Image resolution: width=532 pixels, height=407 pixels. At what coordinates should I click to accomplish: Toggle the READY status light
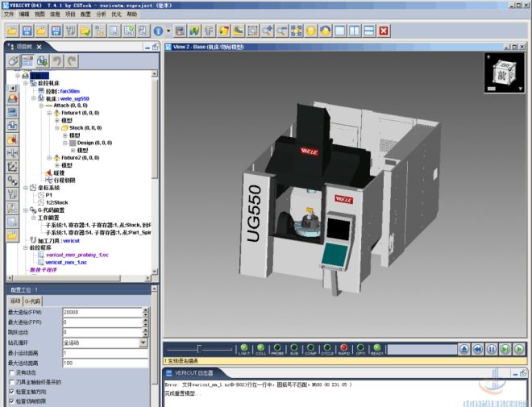point(377,347)
